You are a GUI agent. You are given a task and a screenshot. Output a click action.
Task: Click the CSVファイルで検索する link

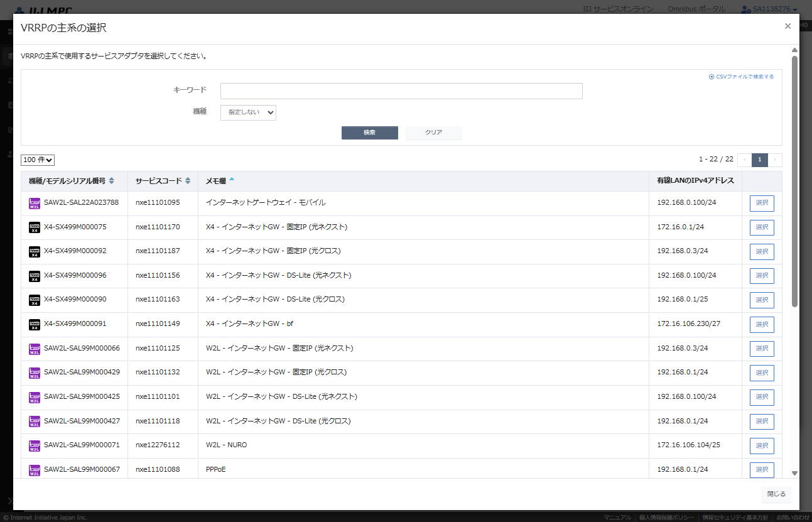click(742, 77)
